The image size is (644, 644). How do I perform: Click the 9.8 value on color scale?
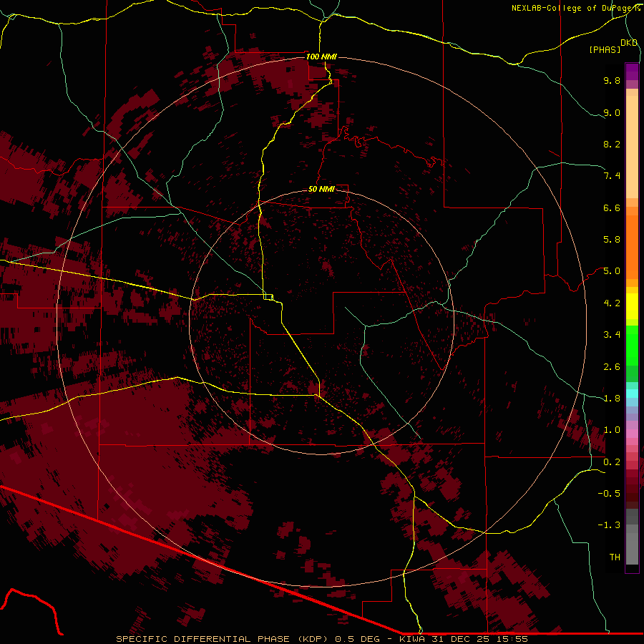612,80
